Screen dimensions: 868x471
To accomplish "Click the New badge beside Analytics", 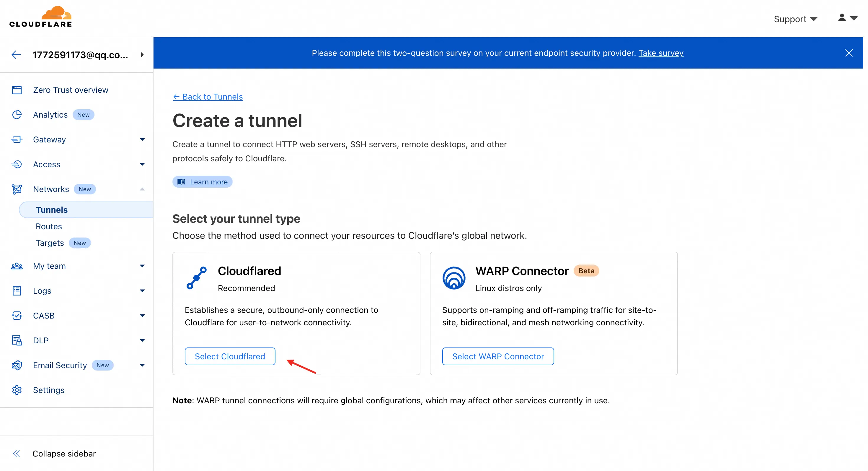I will (83, 115).
